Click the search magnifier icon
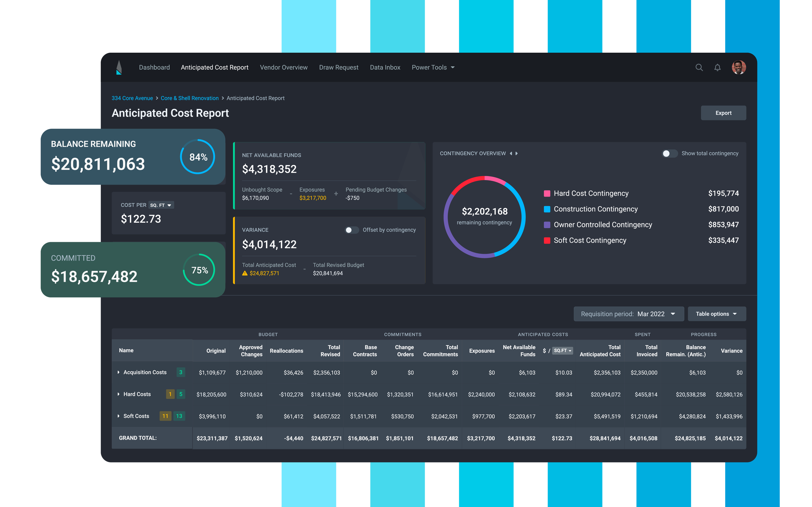812x507 pixels. (699, 67)
